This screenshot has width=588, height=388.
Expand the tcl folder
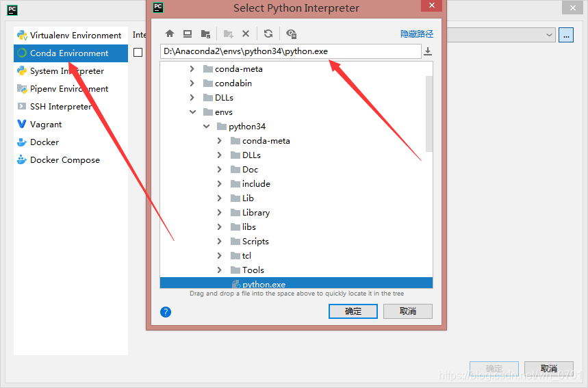219,256
